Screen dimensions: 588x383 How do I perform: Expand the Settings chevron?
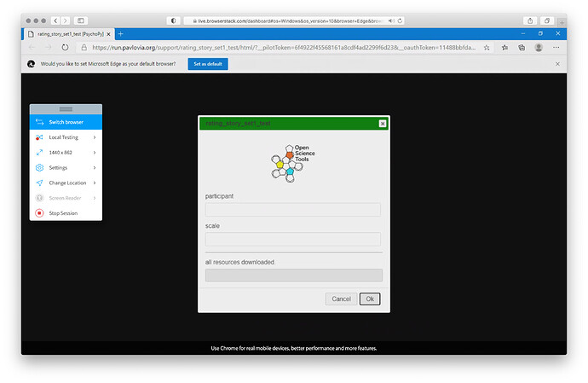[95, 167]
